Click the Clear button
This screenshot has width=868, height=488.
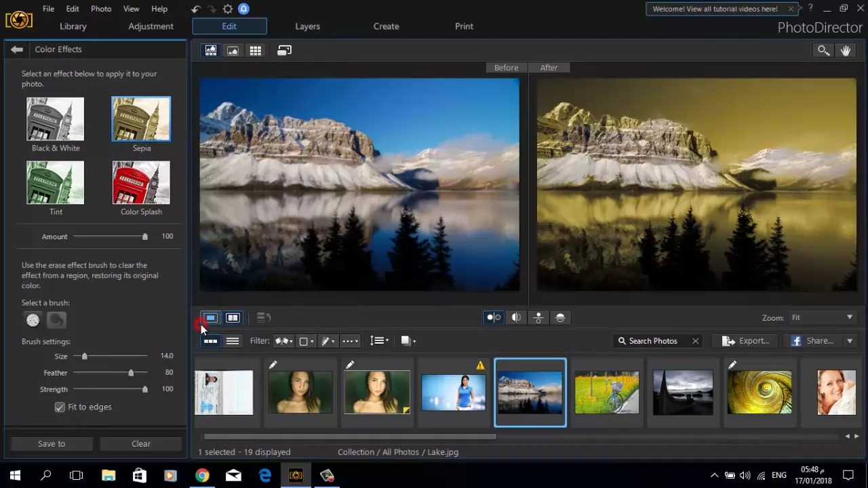click(141, 444)
